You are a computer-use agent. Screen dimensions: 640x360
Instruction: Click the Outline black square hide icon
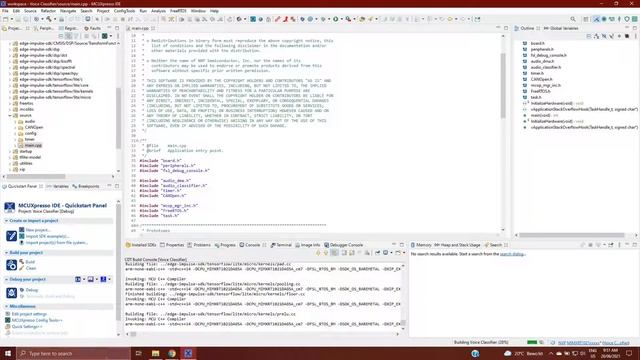coord(627,36)
